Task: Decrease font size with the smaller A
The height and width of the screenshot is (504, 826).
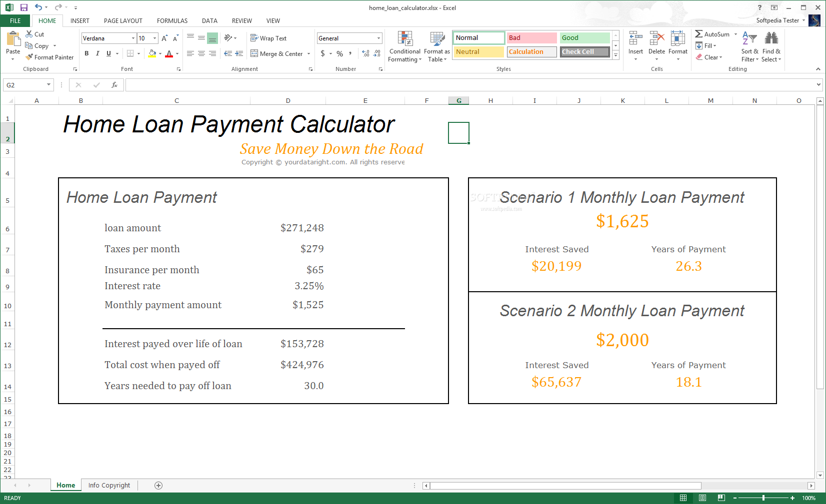Action: coord(175,38)
